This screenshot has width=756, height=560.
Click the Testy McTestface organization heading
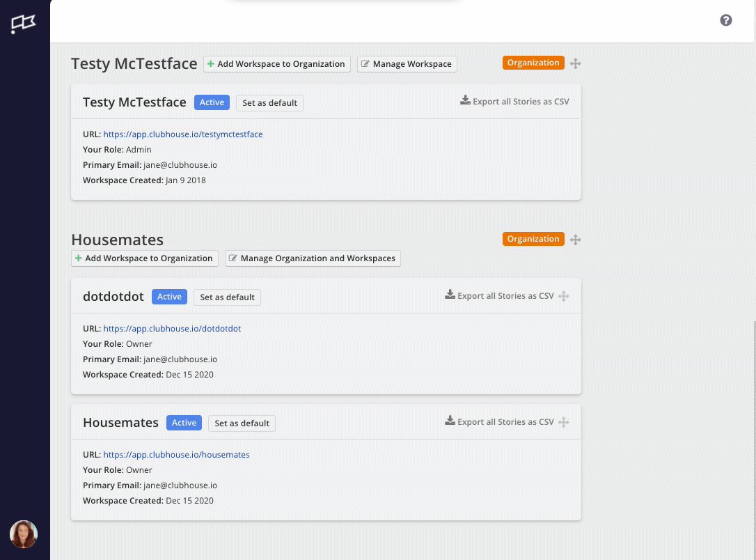click(x=134, y=63)
